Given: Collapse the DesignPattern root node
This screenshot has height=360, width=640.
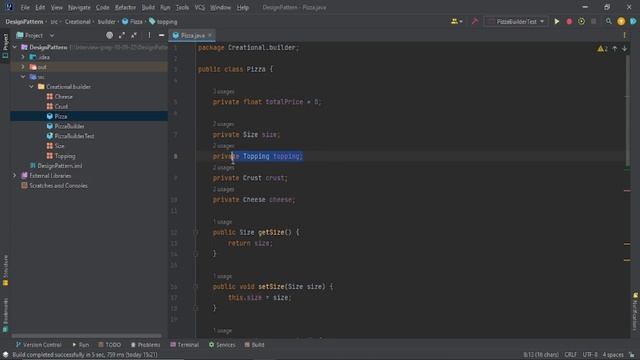Looking at the screenshot, I should pyautogui.click(x=15, y=47).
